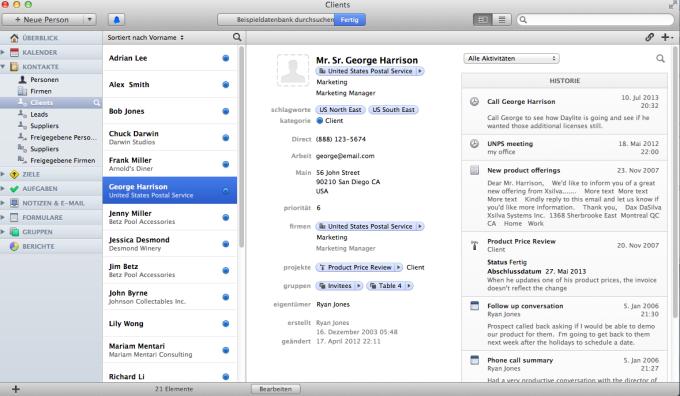Click the main toolbar search field

click(x=595, y=20)
